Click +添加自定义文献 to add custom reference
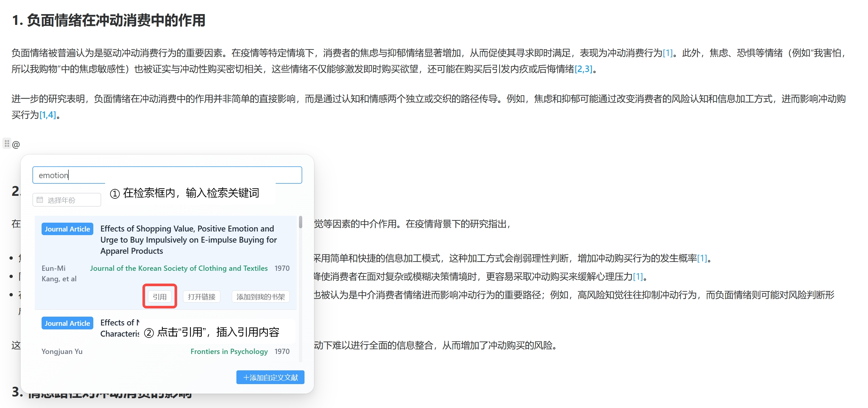This screenshot has width=868, height=408. 270,377
